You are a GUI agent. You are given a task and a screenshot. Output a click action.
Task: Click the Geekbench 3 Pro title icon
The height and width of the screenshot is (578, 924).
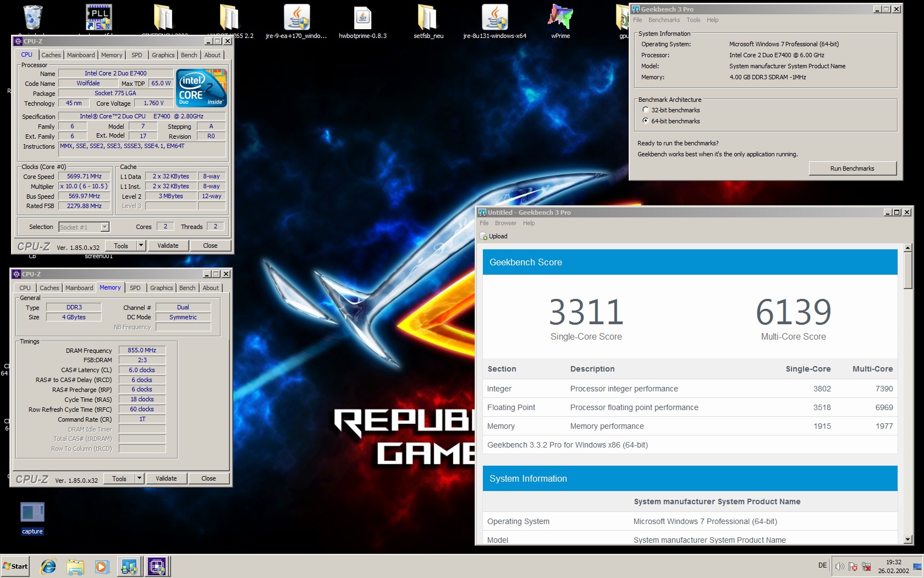636,9
